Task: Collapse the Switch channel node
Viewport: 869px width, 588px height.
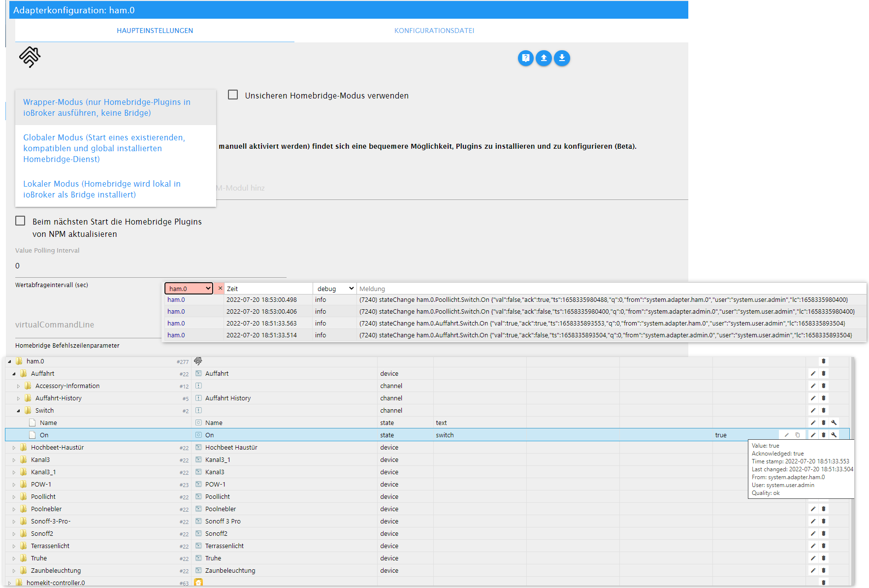Action: [18, 411]
